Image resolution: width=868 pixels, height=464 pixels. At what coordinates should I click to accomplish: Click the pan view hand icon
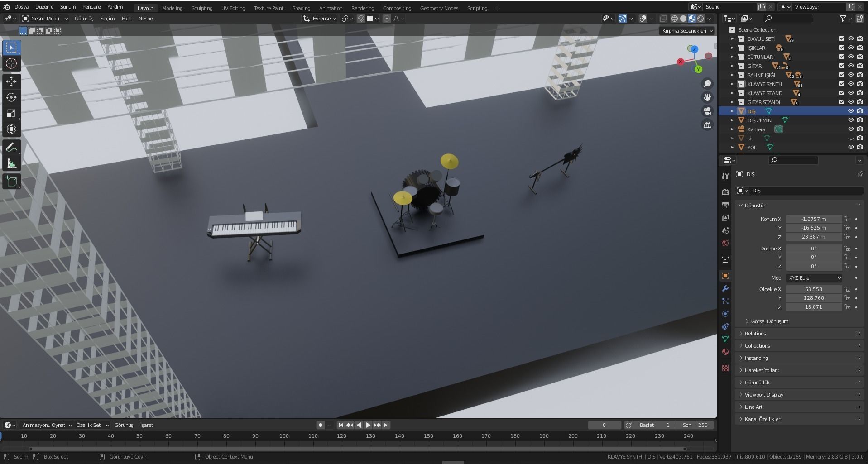pyautogui.click(x=707, y=97)
